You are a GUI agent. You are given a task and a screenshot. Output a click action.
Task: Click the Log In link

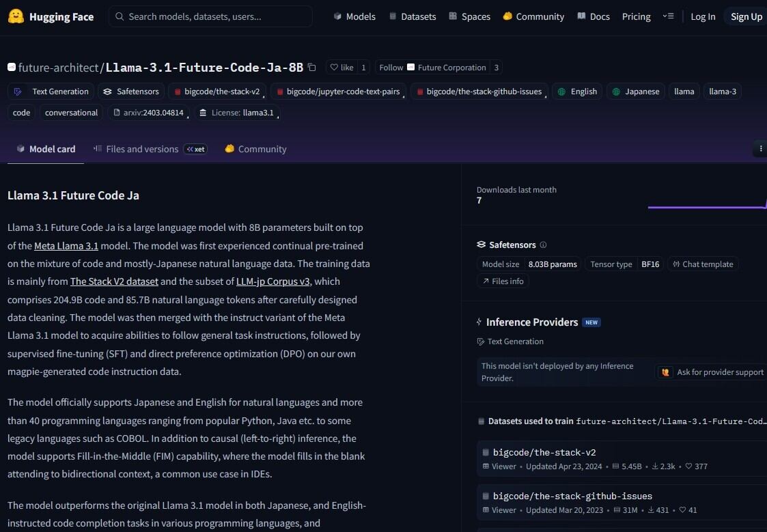(703, 16)
